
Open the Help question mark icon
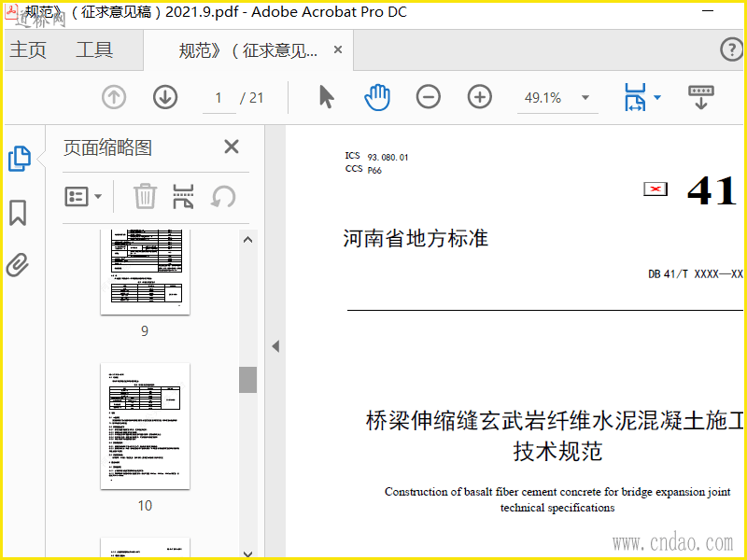[731, 49]
